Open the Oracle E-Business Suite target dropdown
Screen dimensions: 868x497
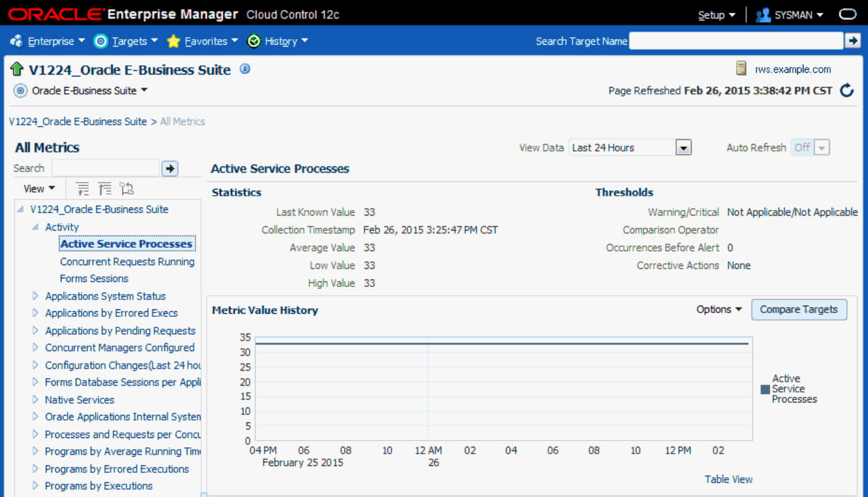(x=89, y=91)
